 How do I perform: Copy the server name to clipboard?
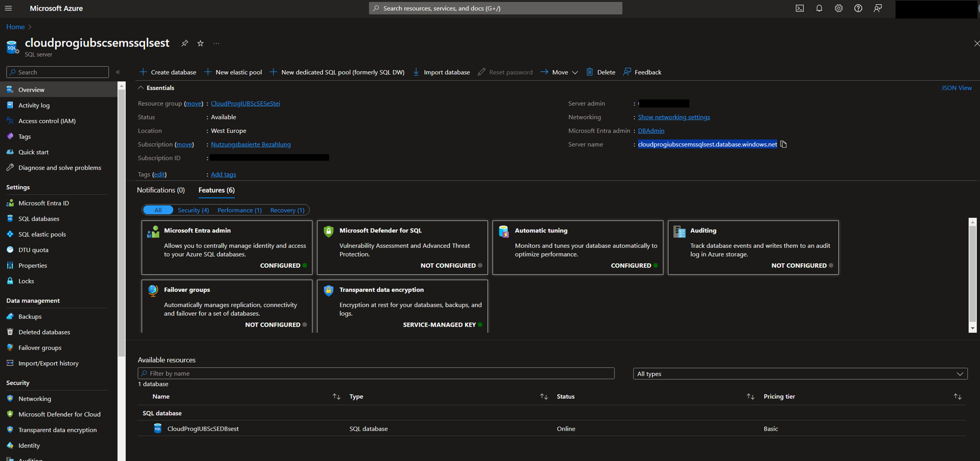pos(783,144)
